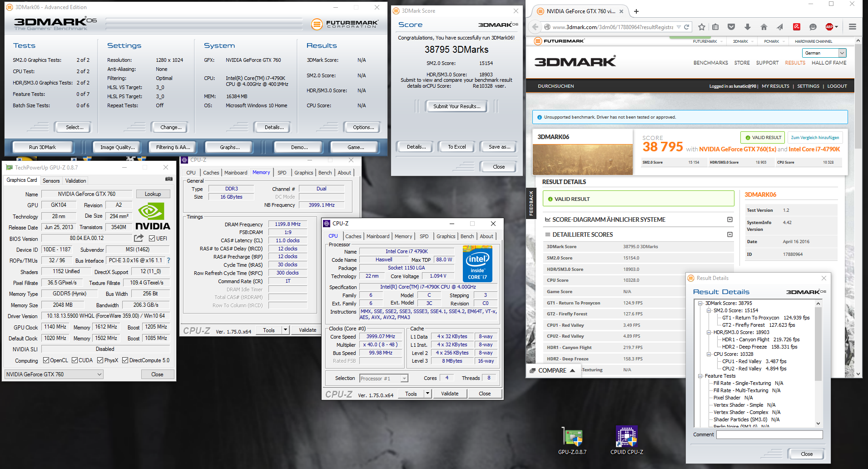
Task: Click the Intel Core i7 logo in CPU-Z
Action: (477, 264)
